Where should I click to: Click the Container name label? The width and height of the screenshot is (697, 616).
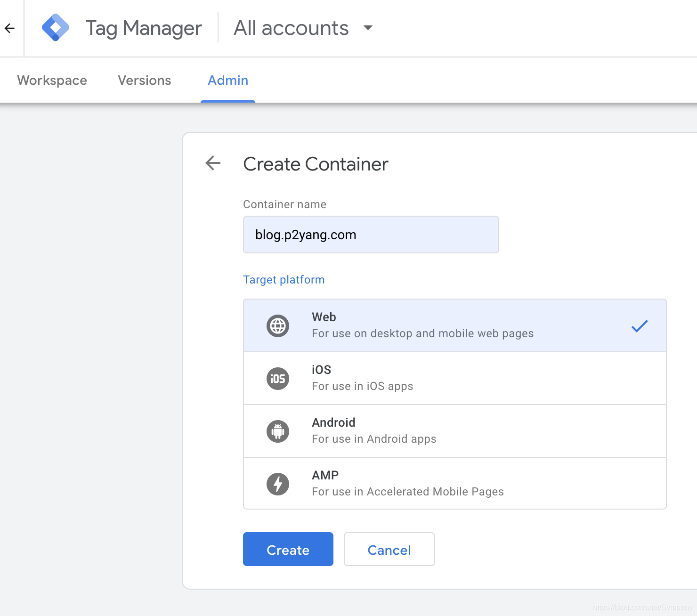coord(285,204)
